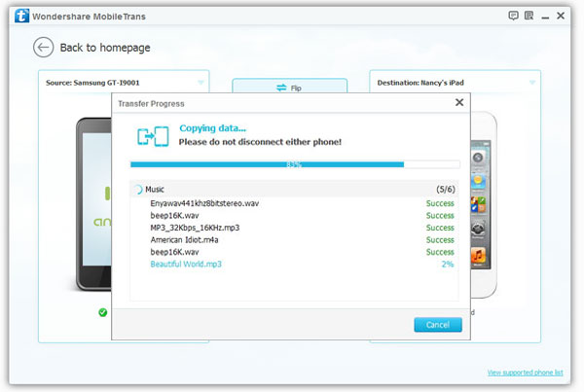Click the Copying data... heading

(x=212, y=128)
